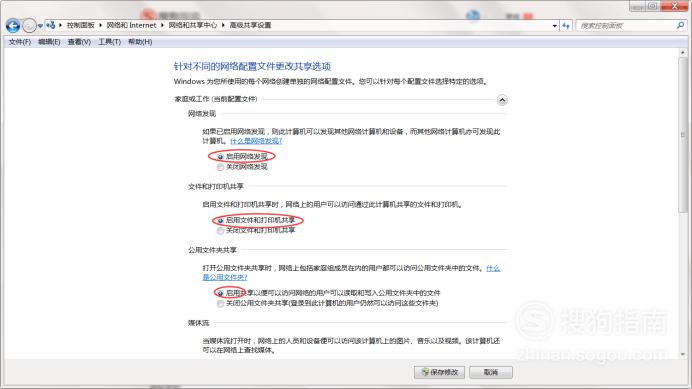Viewport: 692px width, 389px height.
Task: Open the 什么是公用文件夹? help link
Action: (225, 277)
